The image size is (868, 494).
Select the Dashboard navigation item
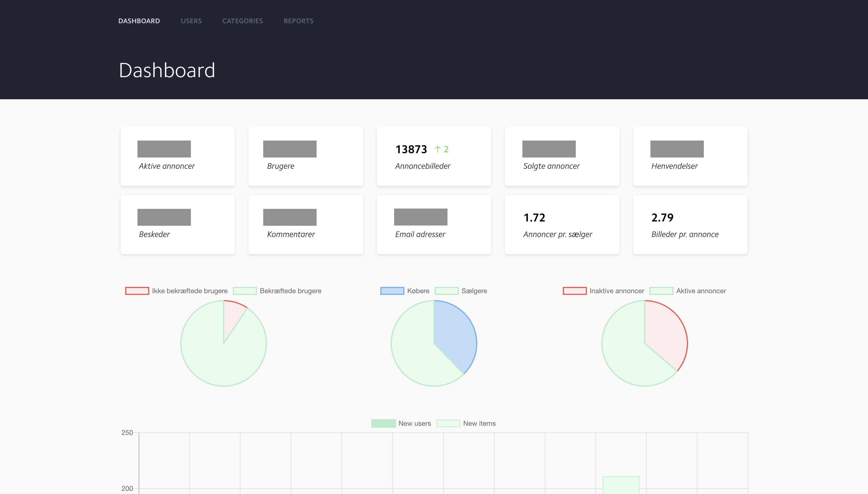click(139, 21)
